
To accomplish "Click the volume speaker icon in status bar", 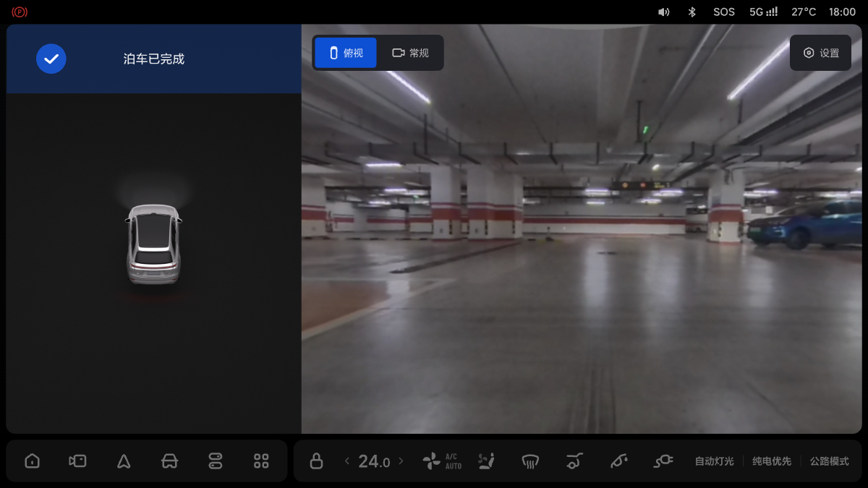I will click(x=663, y=12).
